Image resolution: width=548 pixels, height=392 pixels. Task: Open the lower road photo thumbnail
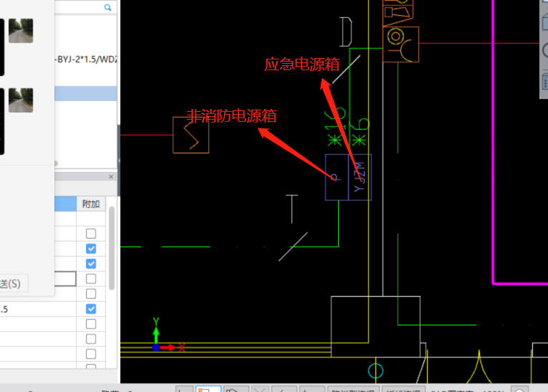click(x=21, y=100)
